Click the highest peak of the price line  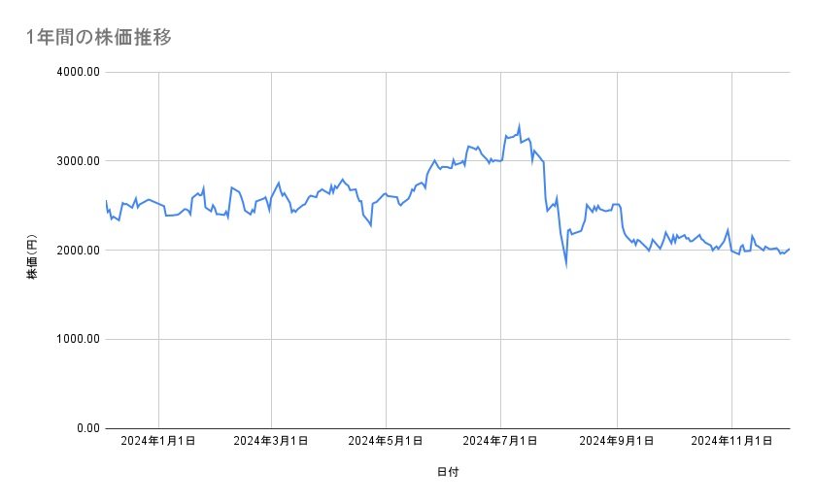click(520, 125)
